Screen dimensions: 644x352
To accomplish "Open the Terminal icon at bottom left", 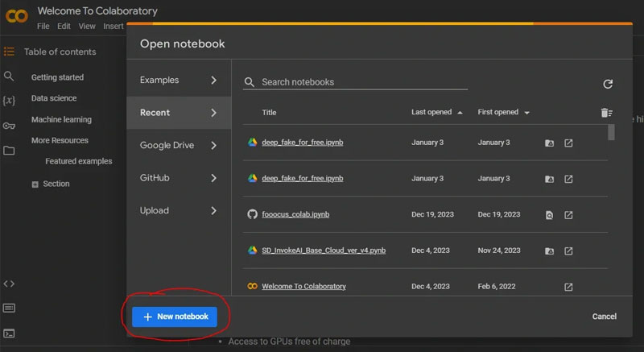I will click(9, 333).
